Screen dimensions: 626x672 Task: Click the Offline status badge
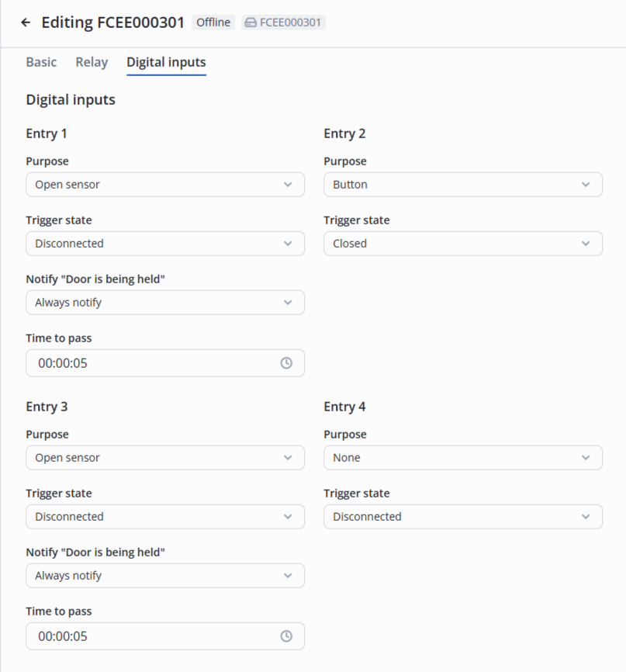click(213, 23)
